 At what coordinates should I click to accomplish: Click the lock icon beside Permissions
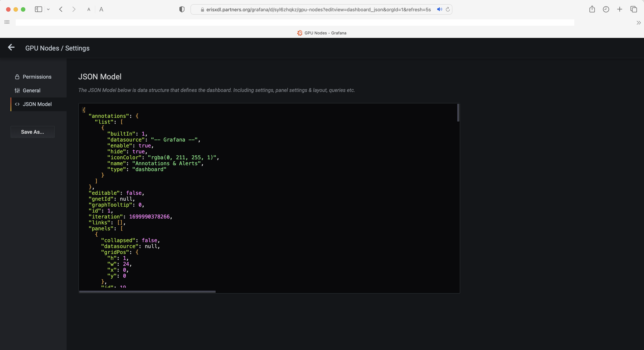pos(17,77)
